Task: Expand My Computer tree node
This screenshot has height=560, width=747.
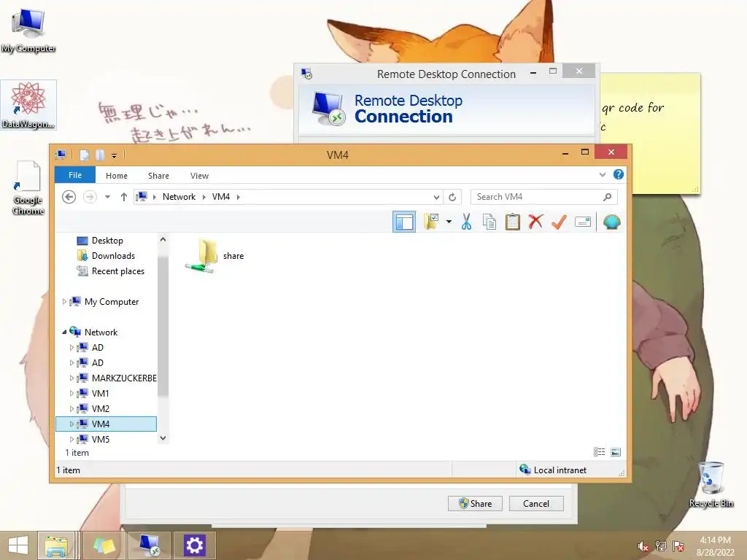Action: (64, 301)
